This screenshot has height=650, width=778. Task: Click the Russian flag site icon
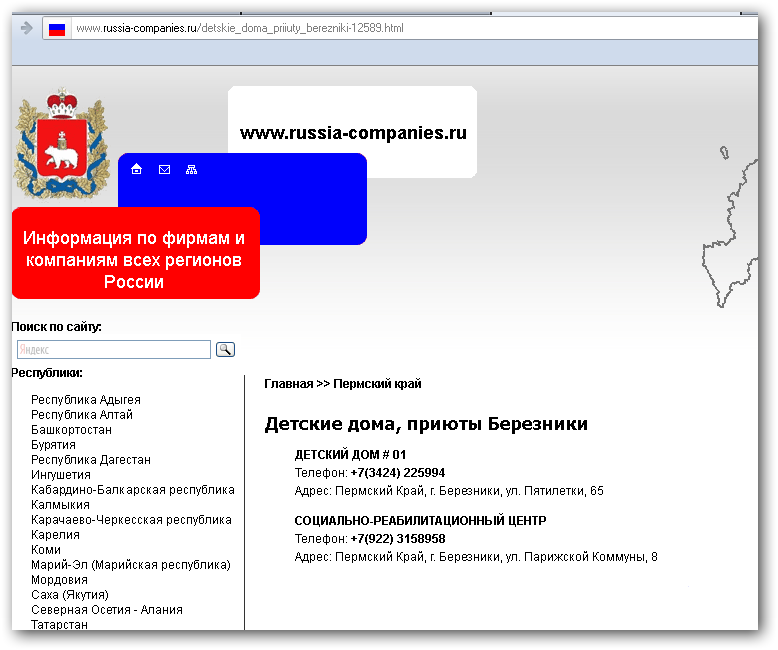[x=57, y=28]
